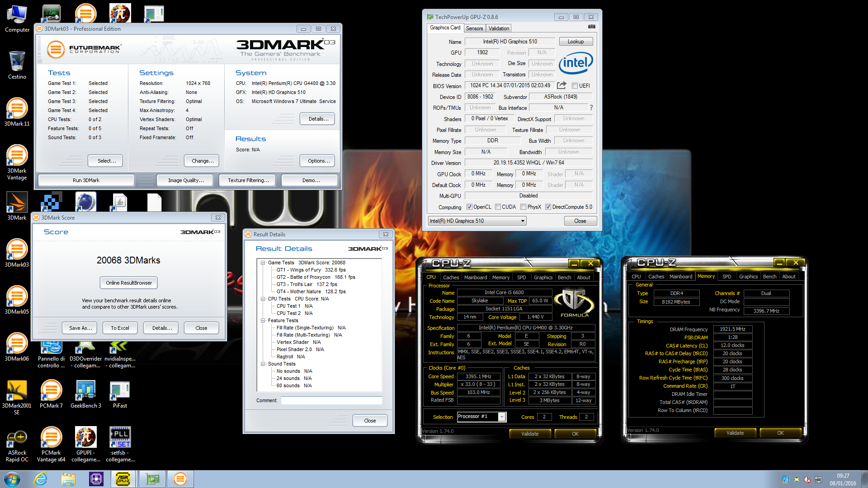Click the Comment input field
The width and height of the screenshot is (868, 488).
coord(331,400)
